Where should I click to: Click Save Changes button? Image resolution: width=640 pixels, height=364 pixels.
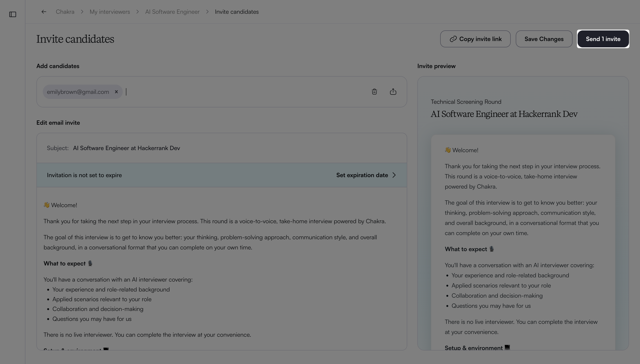coord(544,39)
